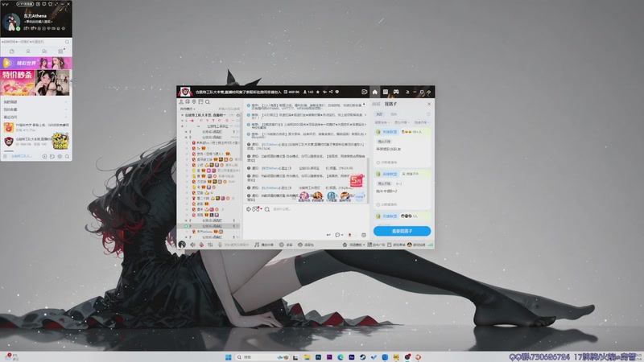
Task: Open the mode dropdown above channel tree
Action: (x=188, y=109)
